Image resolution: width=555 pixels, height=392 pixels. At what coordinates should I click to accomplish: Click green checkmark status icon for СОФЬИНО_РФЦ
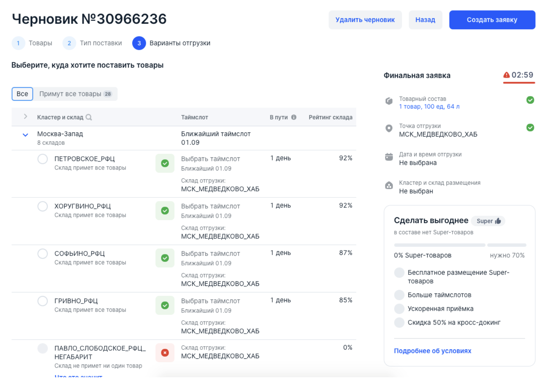click(x=165, y=258)
